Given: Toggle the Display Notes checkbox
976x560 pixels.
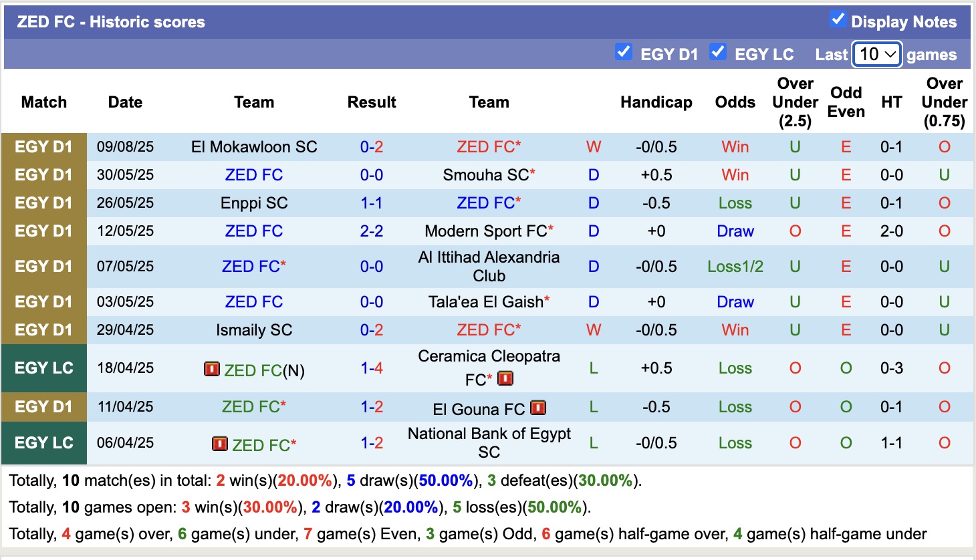Looking at the screenshot, I should [838, 19].
